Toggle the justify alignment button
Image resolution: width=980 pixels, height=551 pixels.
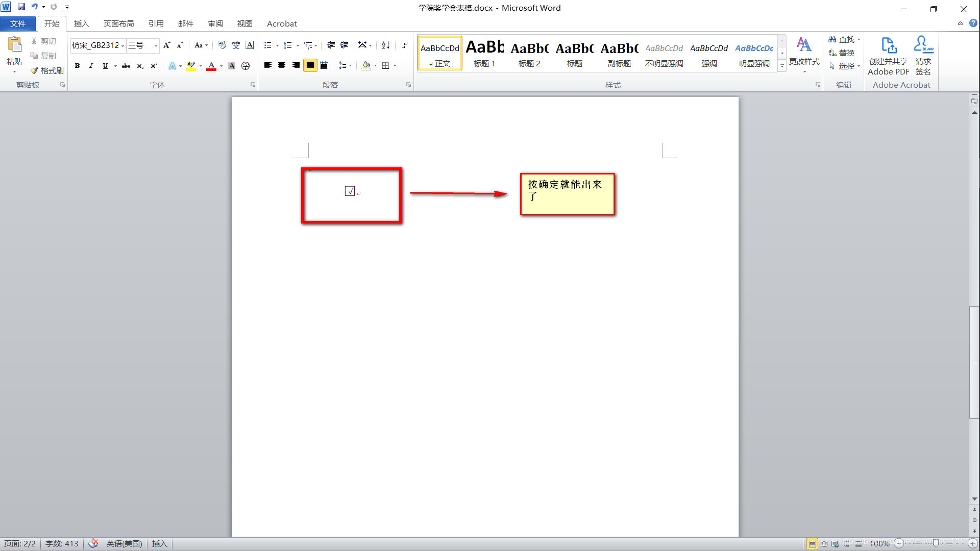(x=310, y=65)
